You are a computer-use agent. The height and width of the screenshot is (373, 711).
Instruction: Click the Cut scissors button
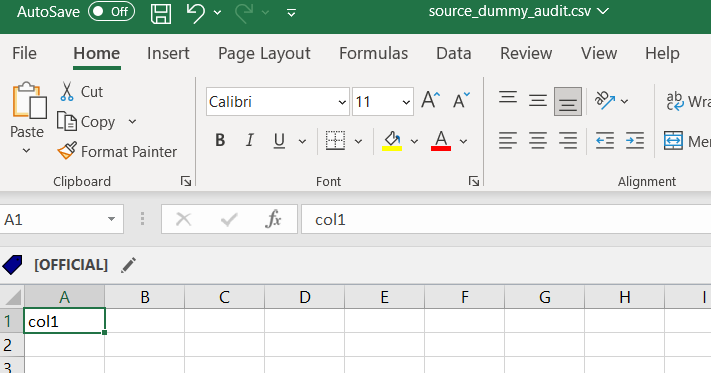[x=82, y=92]
